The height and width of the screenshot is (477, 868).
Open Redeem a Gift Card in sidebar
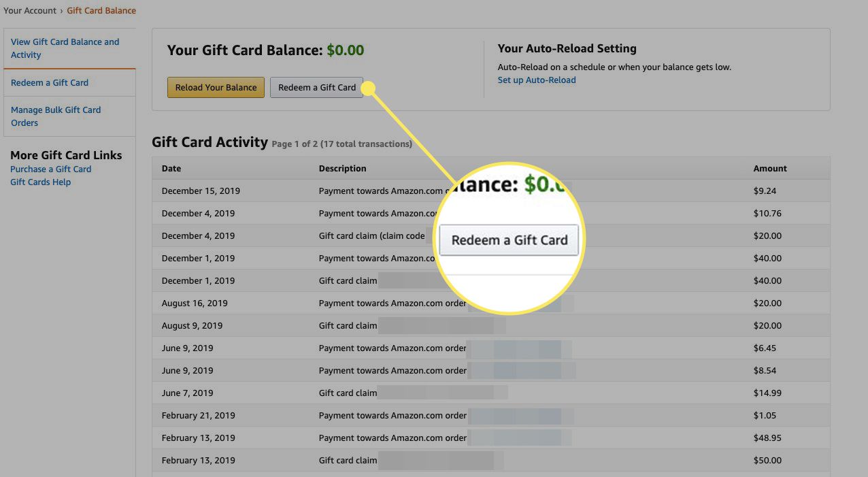tap(50, 82)
